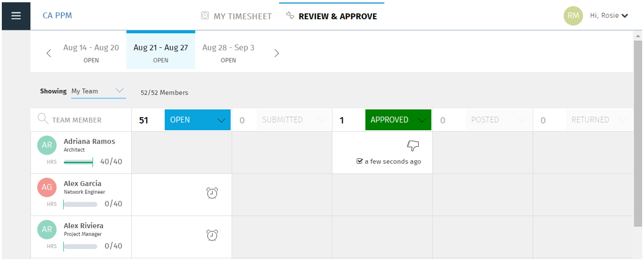Click the alarm clock reminder for Alex Garcia
The height and width of the screenshot is (261, 644).
click(212, 193)
